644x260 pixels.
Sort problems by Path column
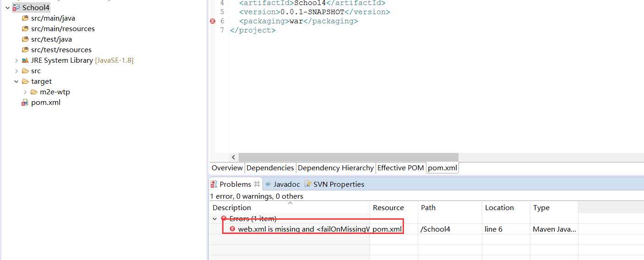coord(450,207)
